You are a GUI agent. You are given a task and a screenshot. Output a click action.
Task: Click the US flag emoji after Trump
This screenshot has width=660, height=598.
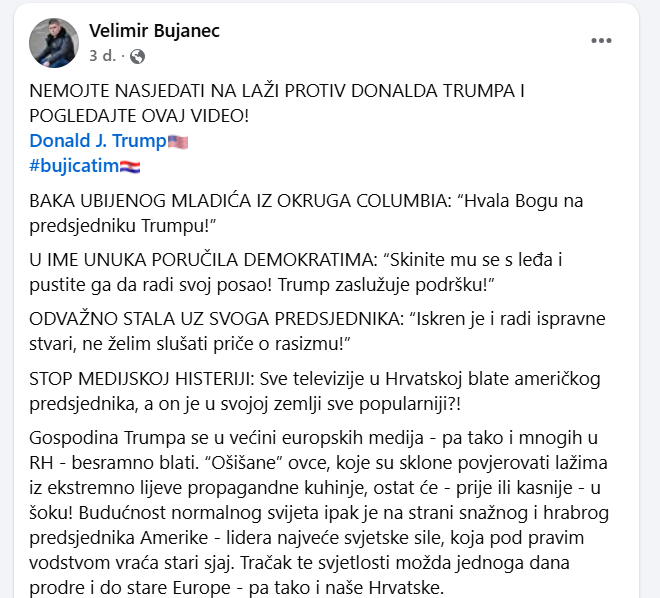(178, 141)
